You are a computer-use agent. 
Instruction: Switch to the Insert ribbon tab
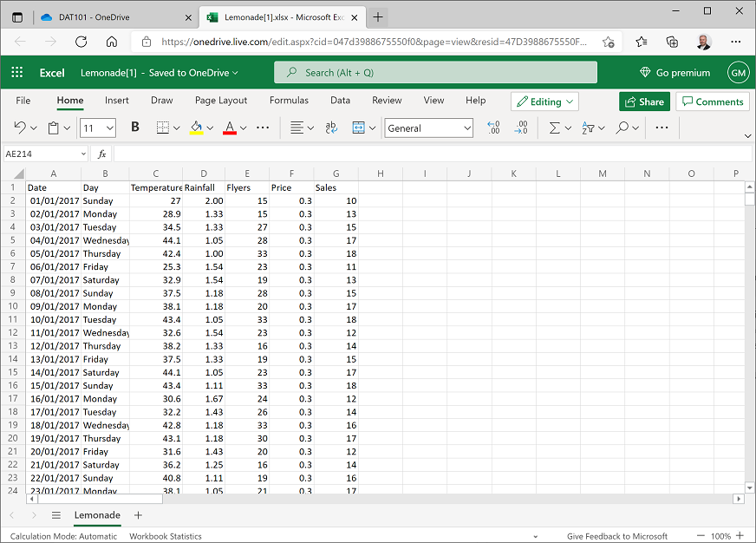pyautogui.click(x=117, y=101)
